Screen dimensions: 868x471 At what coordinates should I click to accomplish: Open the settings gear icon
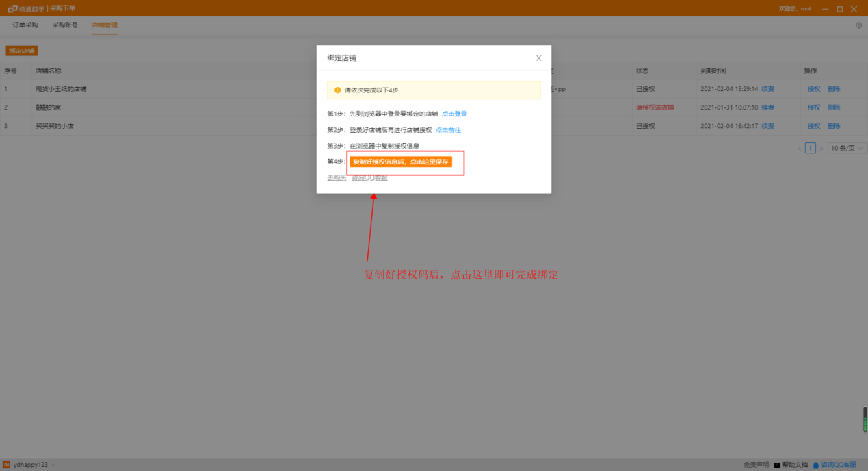click(859, 25)
